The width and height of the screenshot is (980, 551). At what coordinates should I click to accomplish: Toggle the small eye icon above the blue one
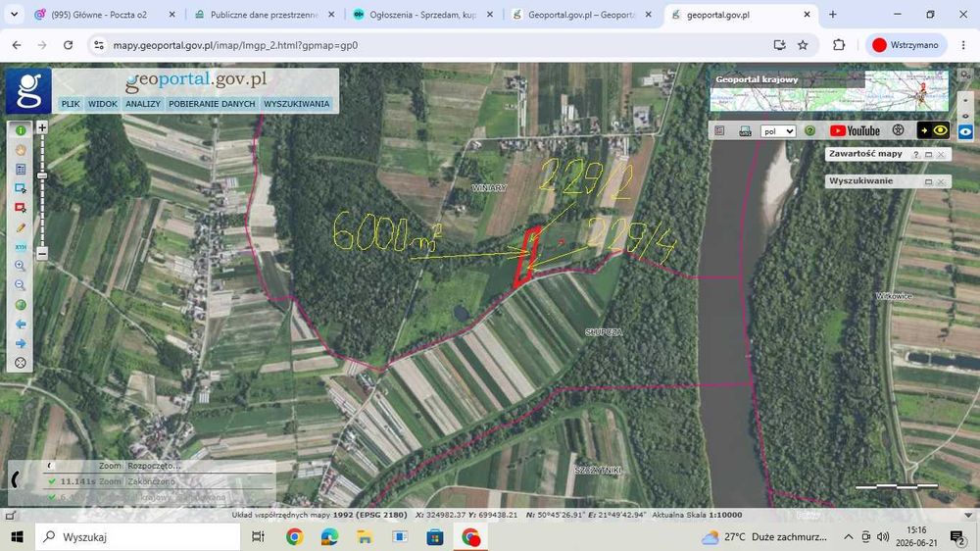965,116
